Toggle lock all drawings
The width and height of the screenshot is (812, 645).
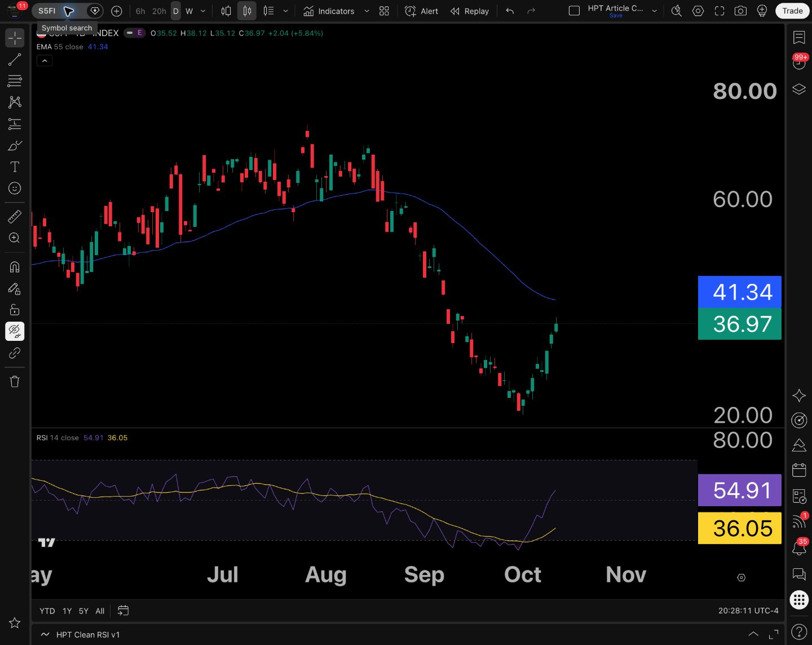[15, 310]
